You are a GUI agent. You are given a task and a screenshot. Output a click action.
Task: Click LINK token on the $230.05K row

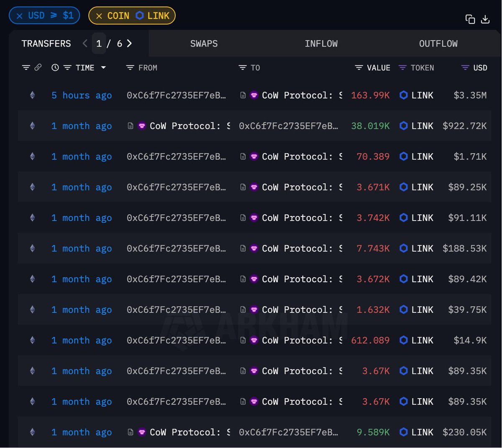416,433
